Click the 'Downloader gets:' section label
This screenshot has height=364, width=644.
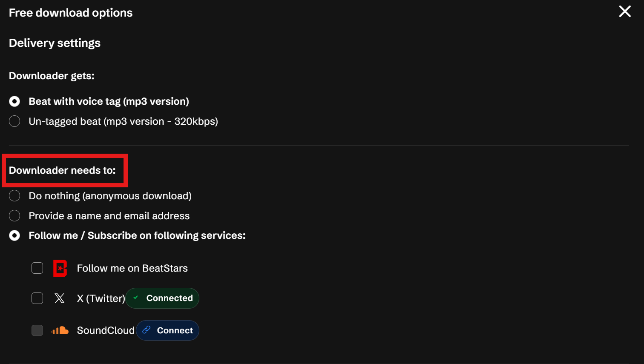52,76
